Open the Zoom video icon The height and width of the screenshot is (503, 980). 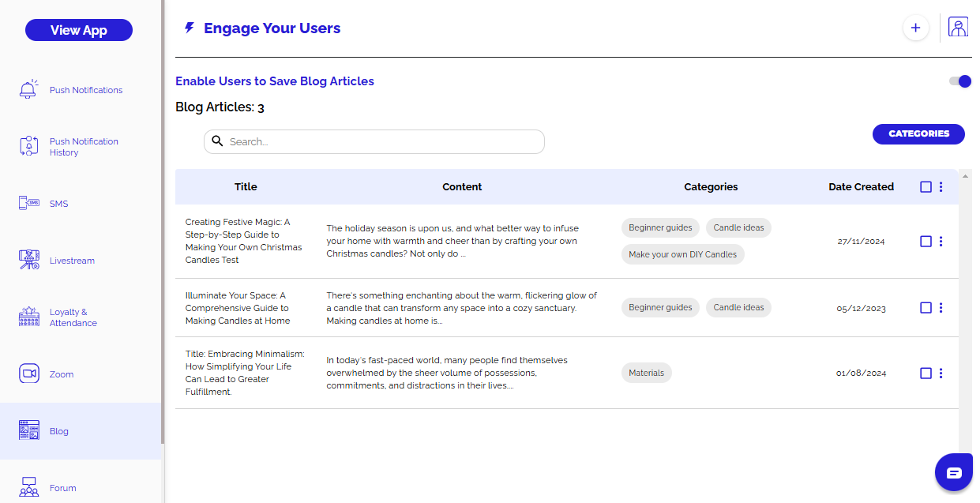point(28,374)
